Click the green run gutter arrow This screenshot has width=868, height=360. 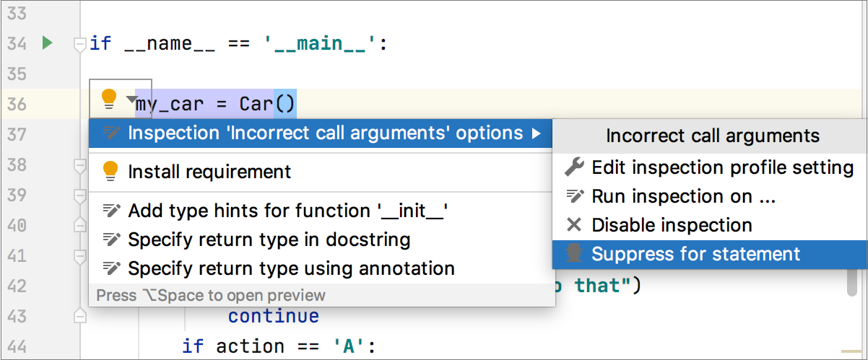(x=47, y=43)
